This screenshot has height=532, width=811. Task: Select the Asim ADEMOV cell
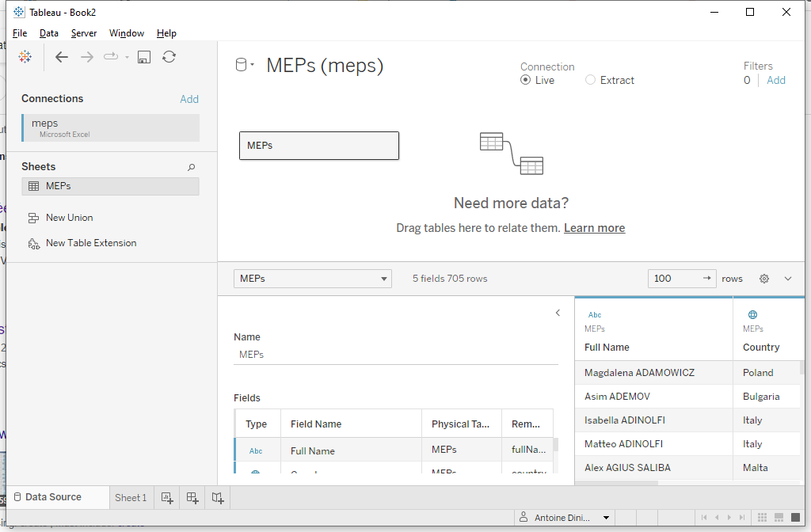653,397
